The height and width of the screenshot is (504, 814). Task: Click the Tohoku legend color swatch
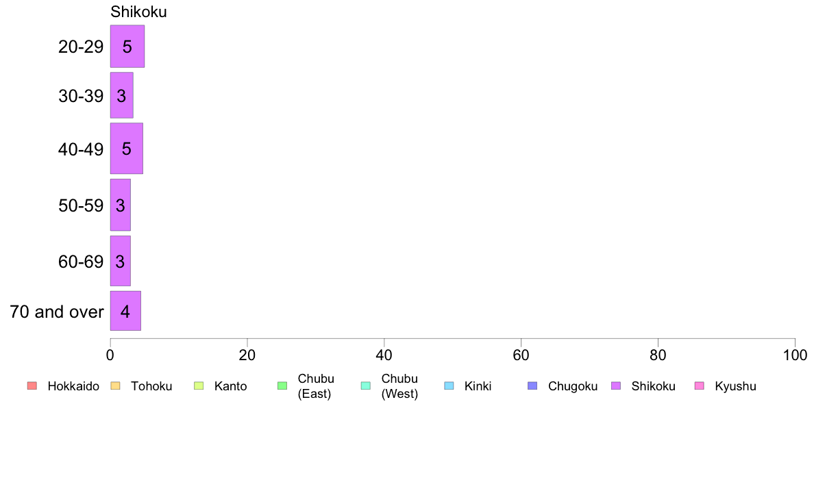[115, 386]
